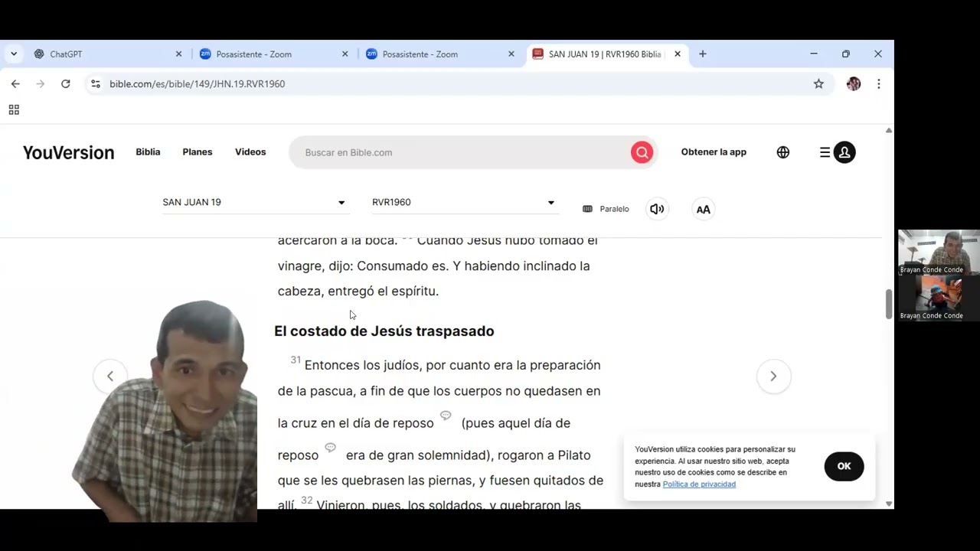Open the language globe selector

782,152
